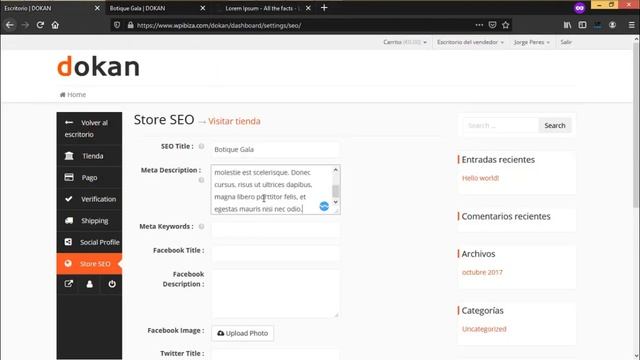The height and width of the screenshot is (360, 640).
Task: Switch to Lorem Ipsum browser tab
Action: coord(263,8)
